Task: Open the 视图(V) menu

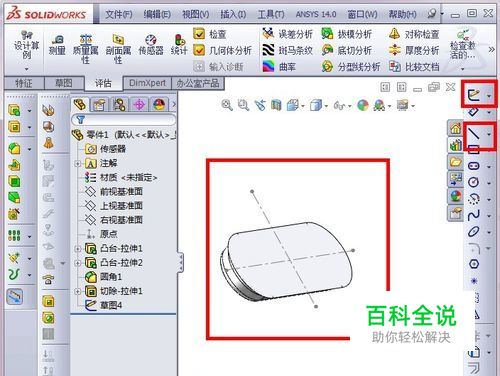Action: (195, 14)
